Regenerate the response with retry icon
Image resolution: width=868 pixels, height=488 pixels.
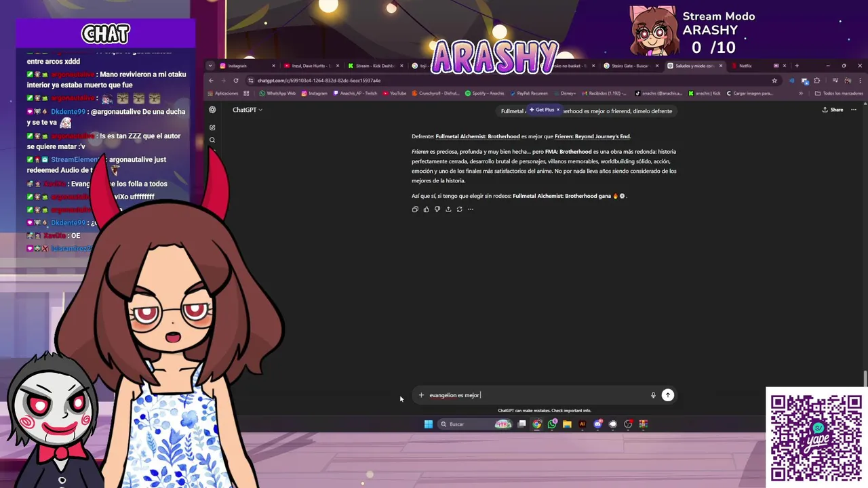(459, 209)
